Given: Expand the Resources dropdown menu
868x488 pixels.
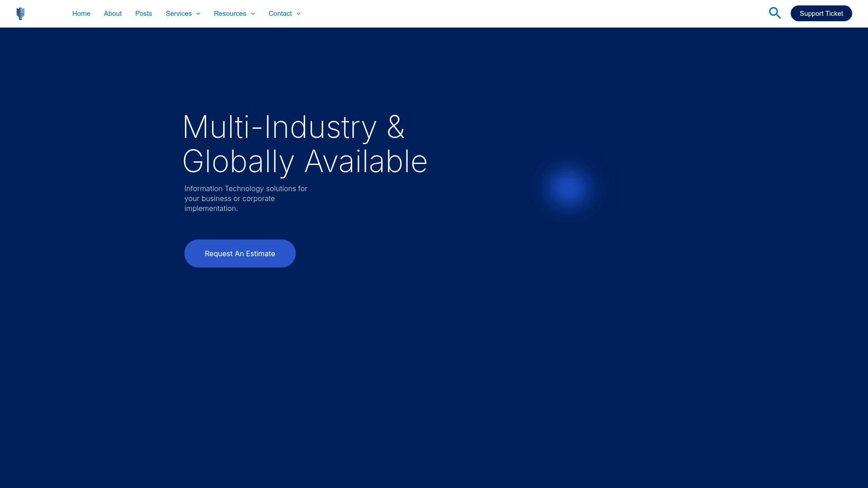Looking at the screenshot, I should 230,14.
